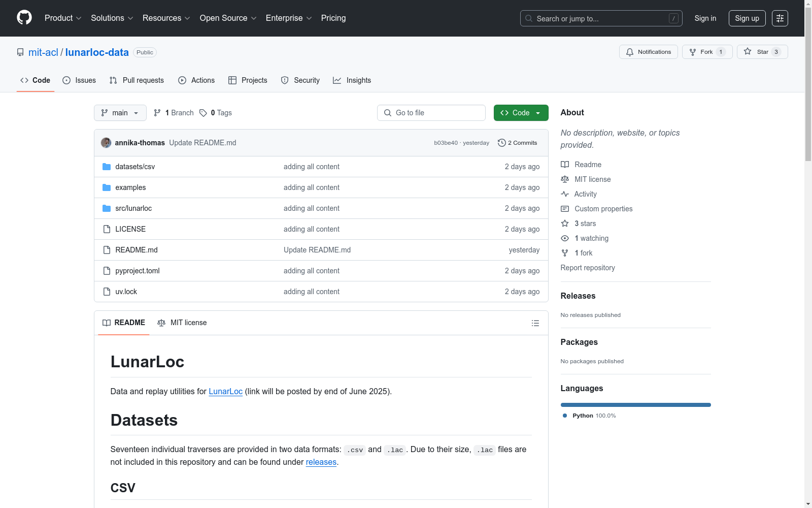The width and height of the screenshot is (812, 508).
Task: Open the mit-acl organization link
Action: coord(43,52)
